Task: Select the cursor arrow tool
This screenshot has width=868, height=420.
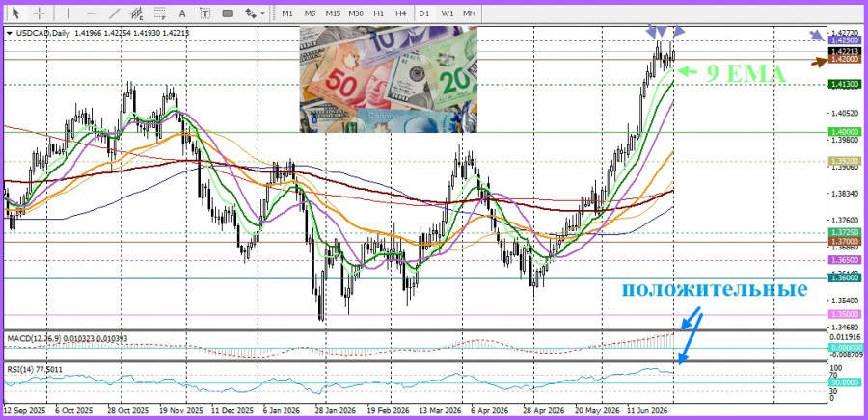Action: tap(15, 13)
